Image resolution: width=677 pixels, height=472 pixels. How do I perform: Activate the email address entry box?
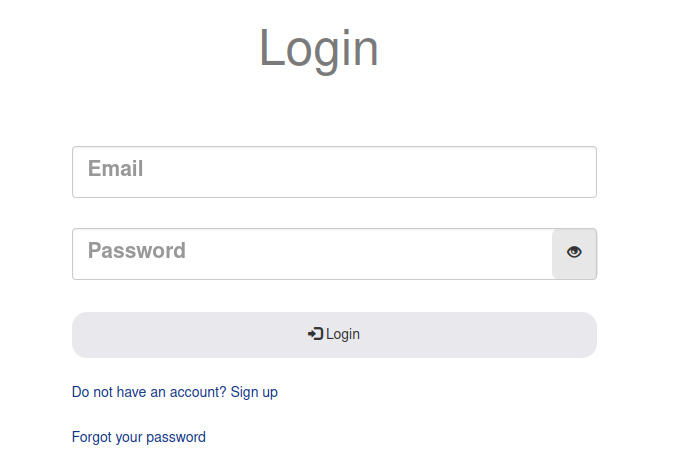(334, 172)
